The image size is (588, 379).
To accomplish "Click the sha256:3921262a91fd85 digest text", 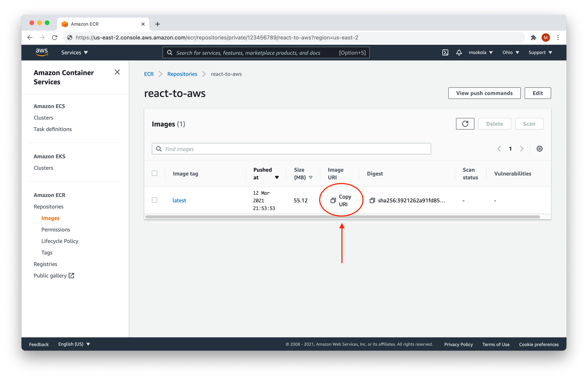I will point(411,200).
